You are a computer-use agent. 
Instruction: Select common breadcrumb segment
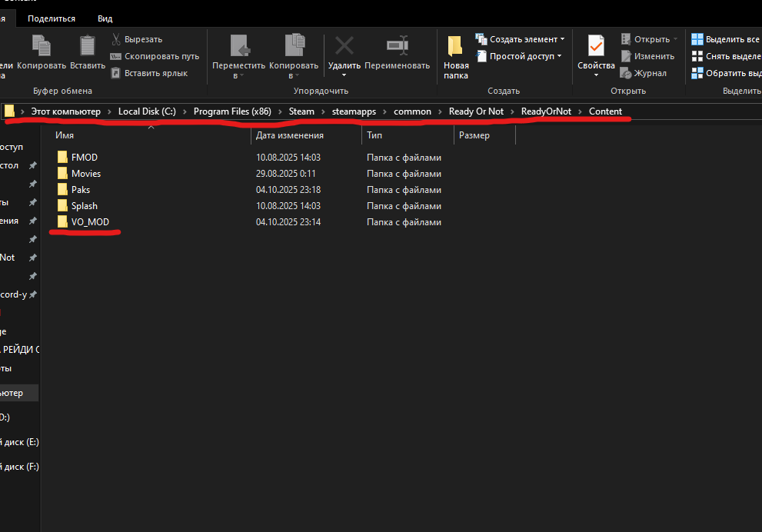coord(412,111)
